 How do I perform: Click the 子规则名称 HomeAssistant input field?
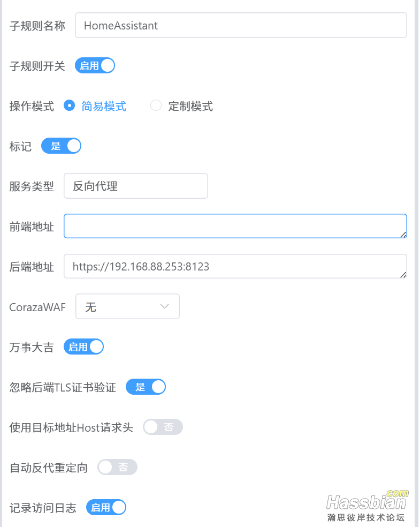click(241, 25)
